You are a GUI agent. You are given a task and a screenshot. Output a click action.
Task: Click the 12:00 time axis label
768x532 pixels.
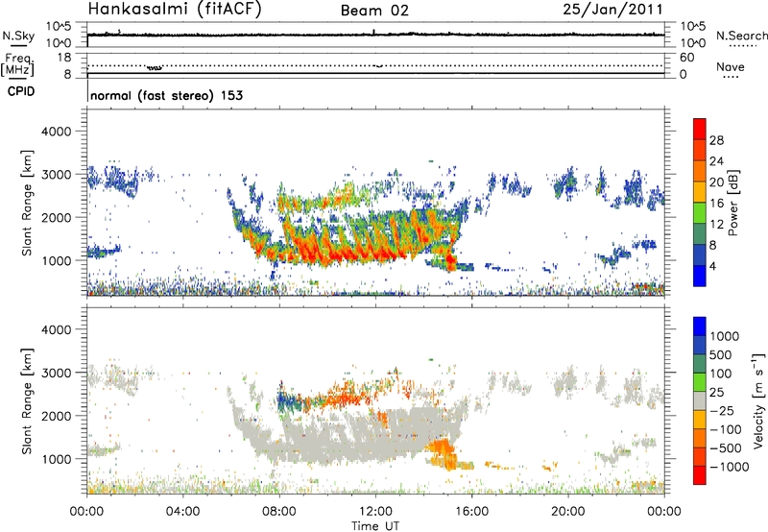click(375, 512)
